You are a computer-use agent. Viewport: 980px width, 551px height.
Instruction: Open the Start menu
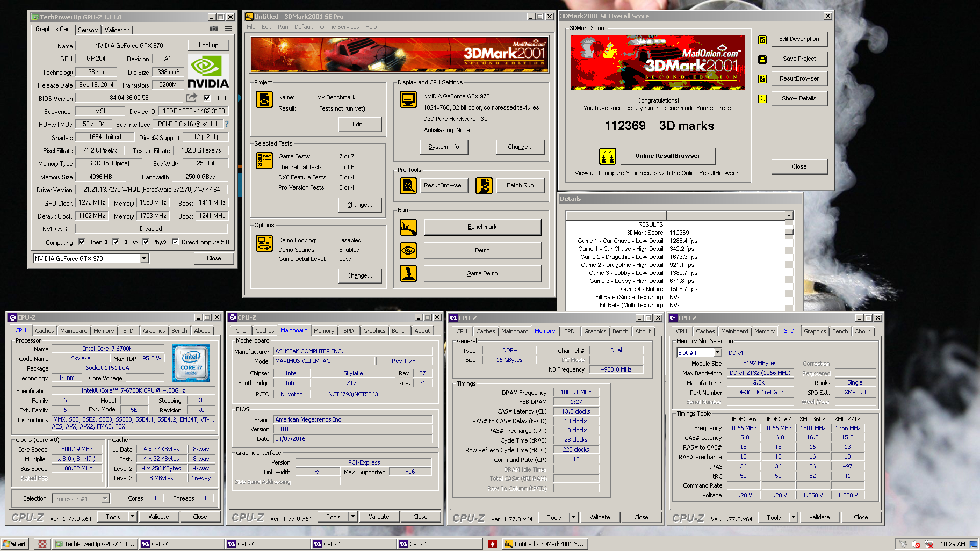pos(15,544)
